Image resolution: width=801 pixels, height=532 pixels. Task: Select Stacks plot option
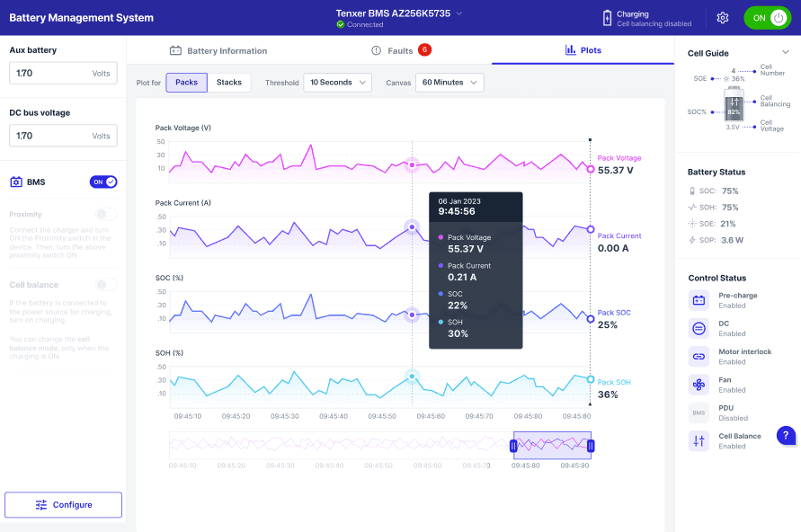[229, 82]
